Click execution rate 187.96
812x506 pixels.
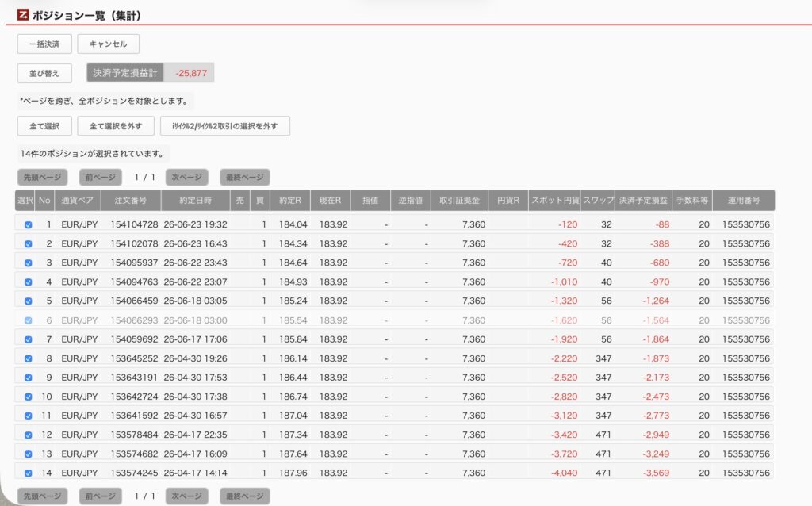293,473
